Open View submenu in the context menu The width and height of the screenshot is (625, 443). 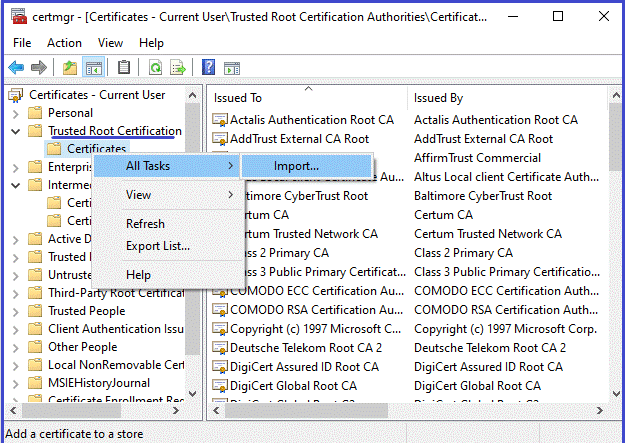click(x=167, y=195)
